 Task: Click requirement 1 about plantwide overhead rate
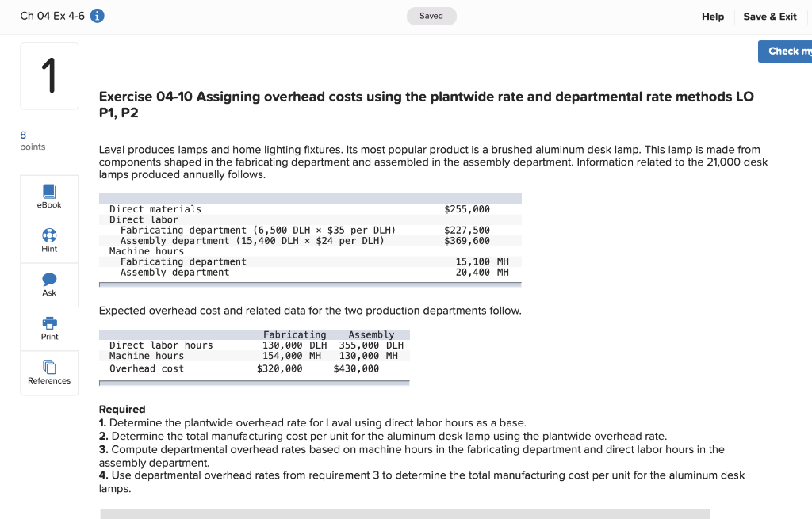click(x=312, y=423)
